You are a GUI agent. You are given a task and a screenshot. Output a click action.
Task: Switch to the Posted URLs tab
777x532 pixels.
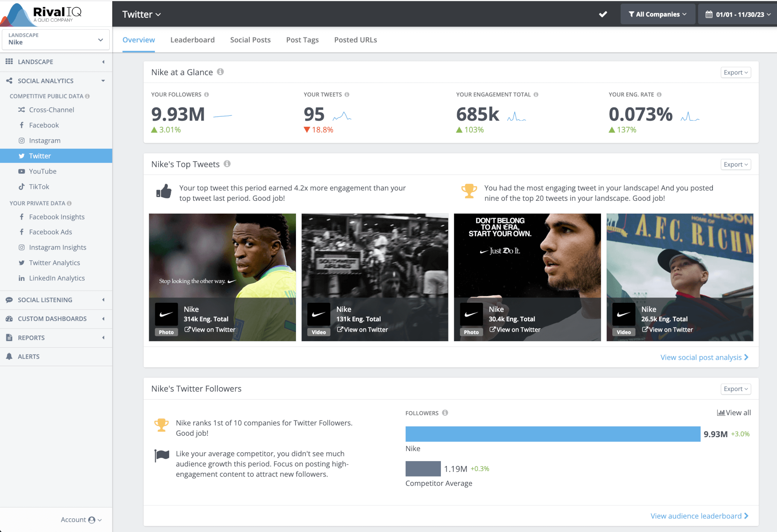pyautogui.click(x=355, y=40)
